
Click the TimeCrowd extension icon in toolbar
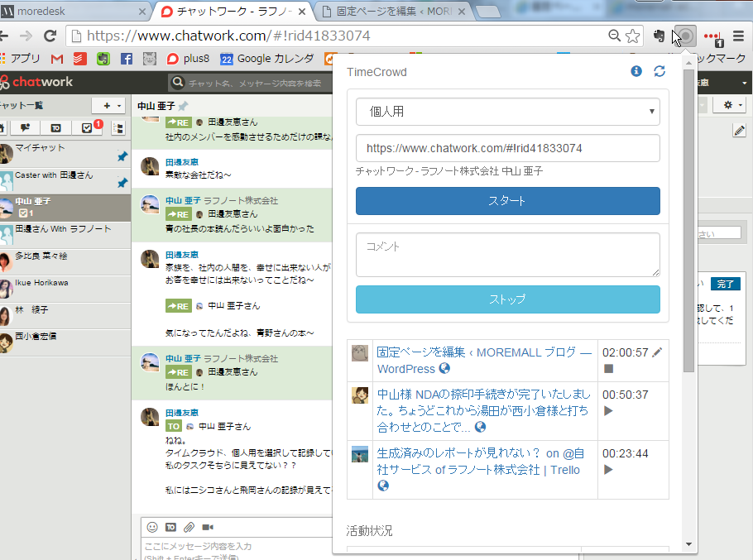click(x=686, y=36)
